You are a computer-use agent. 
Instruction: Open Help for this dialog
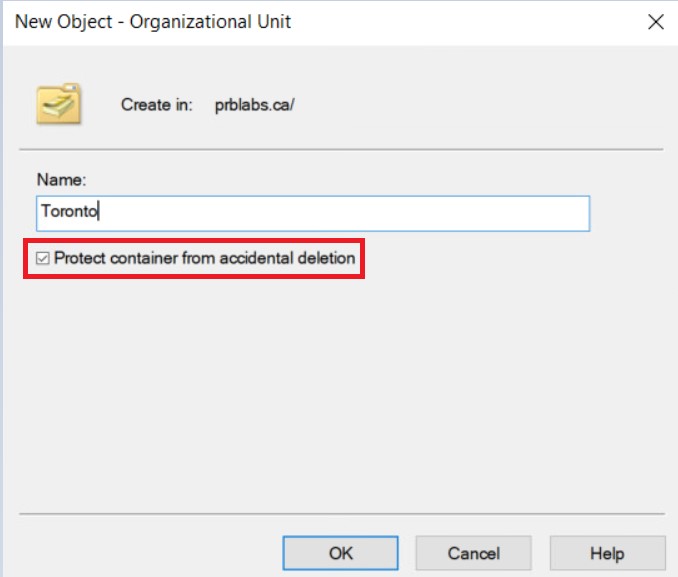pos(607,553)
